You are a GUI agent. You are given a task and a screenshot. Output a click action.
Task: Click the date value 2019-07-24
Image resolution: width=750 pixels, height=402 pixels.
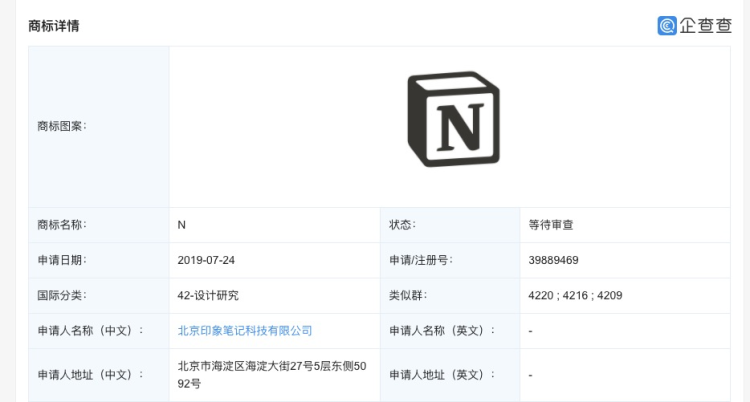[x=206, y=260]
